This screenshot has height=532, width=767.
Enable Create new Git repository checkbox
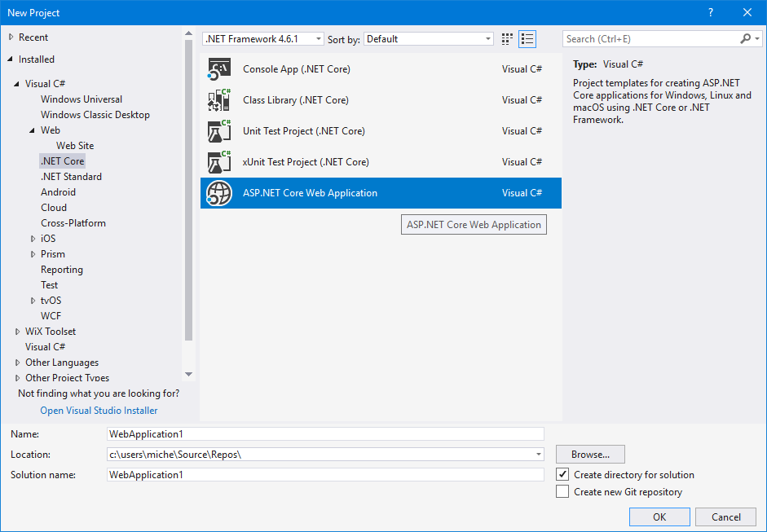point(562,491)
